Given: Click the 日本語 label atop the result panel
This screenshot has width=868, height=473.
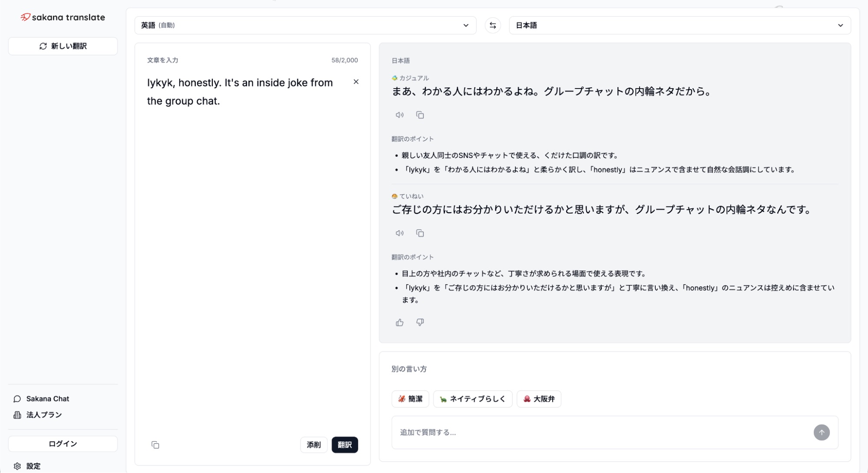Looking at the screenshot, I should click(x=400, y=61).
